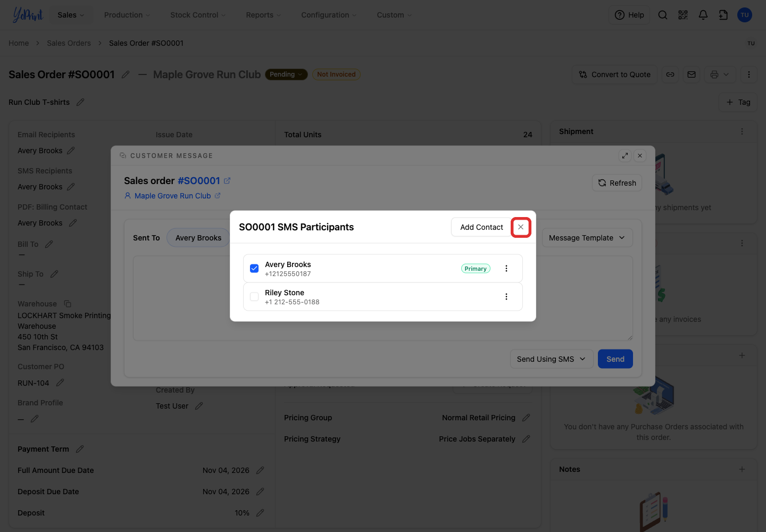Expand the Configuration menu

[x=329, y=15]
